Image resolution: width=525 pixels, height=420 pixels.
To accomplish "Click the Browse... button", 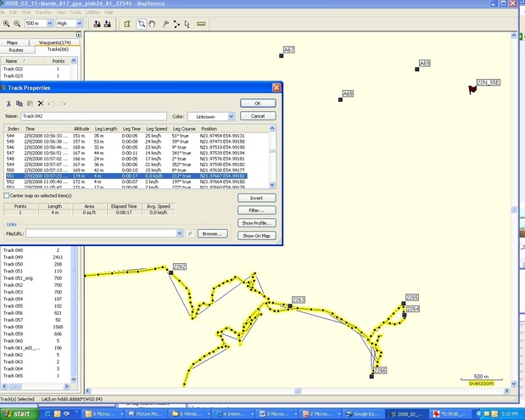I will coord(212,233).
